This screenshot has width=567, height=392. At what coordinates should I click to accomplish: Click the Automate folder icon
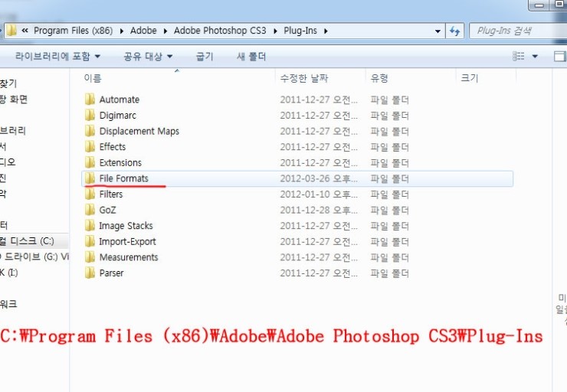tap(90, 100)
